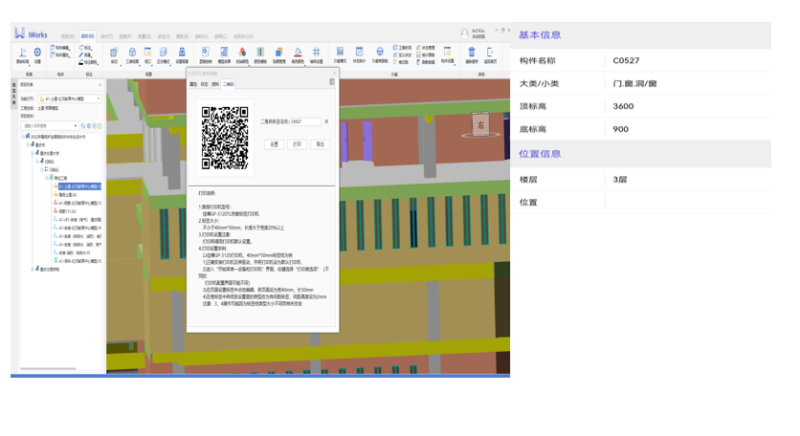
Task: Click the 右 face of the view cube
Action: (x=481, y=124)
